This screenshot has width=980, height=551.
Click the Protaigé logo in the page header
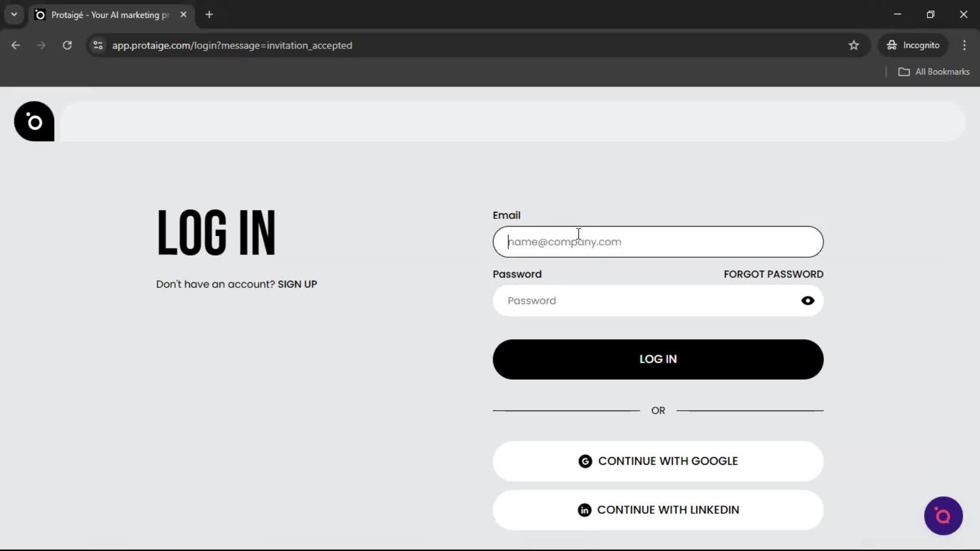[x=34, y=121]
